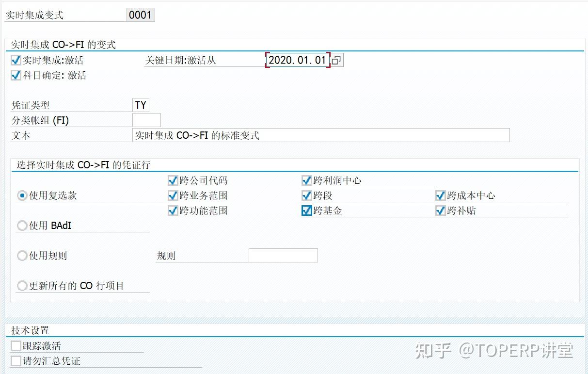
Task: Uncheck the 跨基金 checkbox
Action: pos(307,210)
